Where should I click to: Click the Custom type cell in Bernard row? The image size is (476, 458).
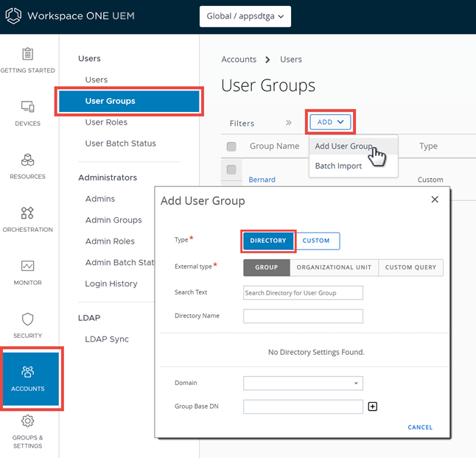(430, 180)
